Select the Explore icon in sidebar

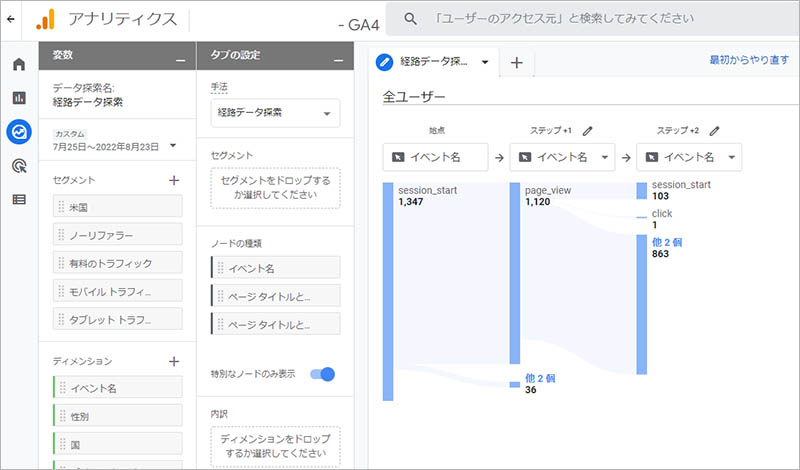pyautogui.click(x=18, y=131)
